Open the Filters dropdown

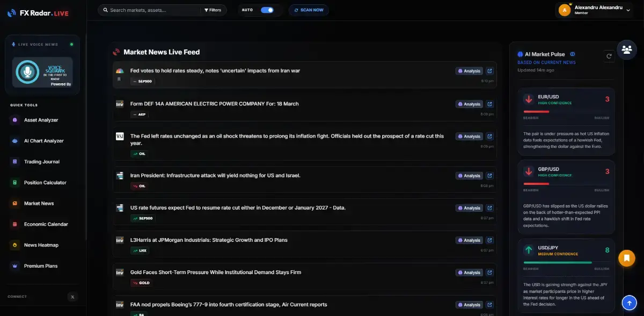click(x=213, y=10)
